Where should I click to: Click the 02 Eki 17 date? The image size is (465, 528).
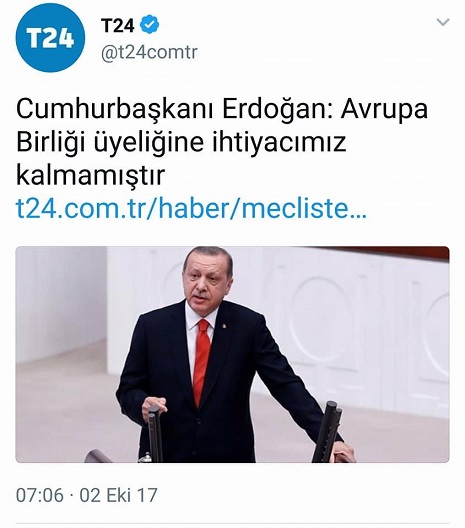tap(118, 495)
